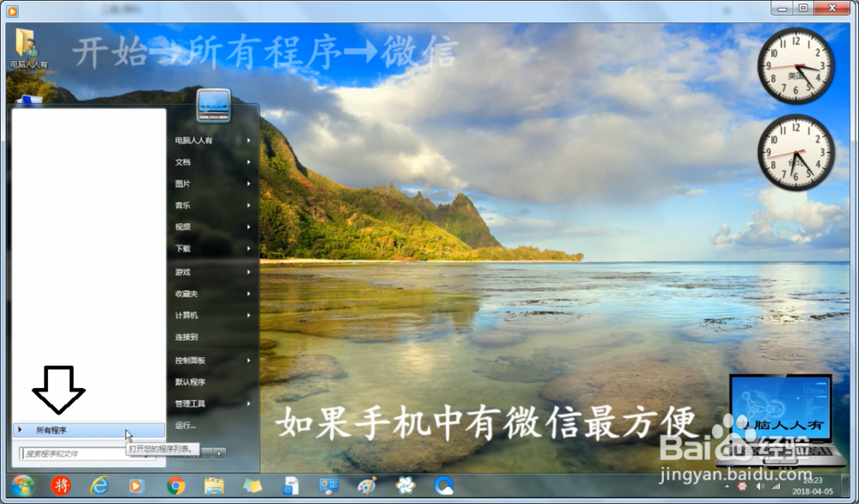Launch the red 將 chess app on taskbar
Viewport: 859px width, 504px height.
tap(61, 486)
